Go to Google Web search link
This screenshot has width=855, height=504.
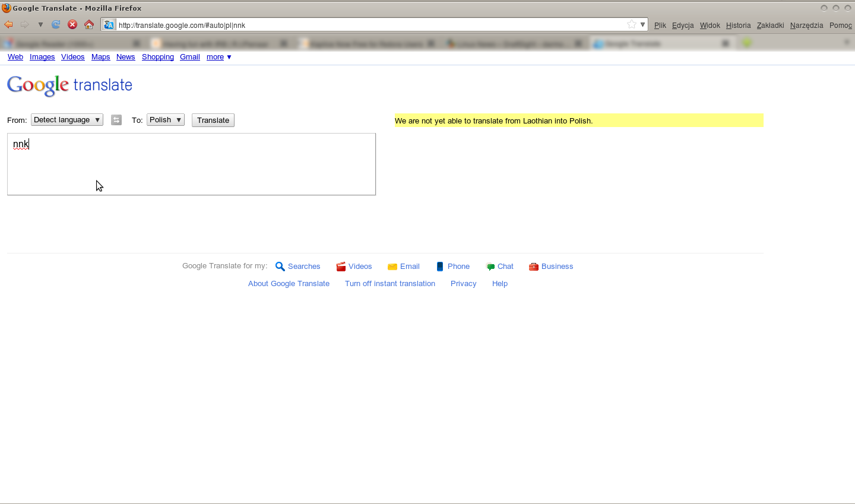(15, 57)
